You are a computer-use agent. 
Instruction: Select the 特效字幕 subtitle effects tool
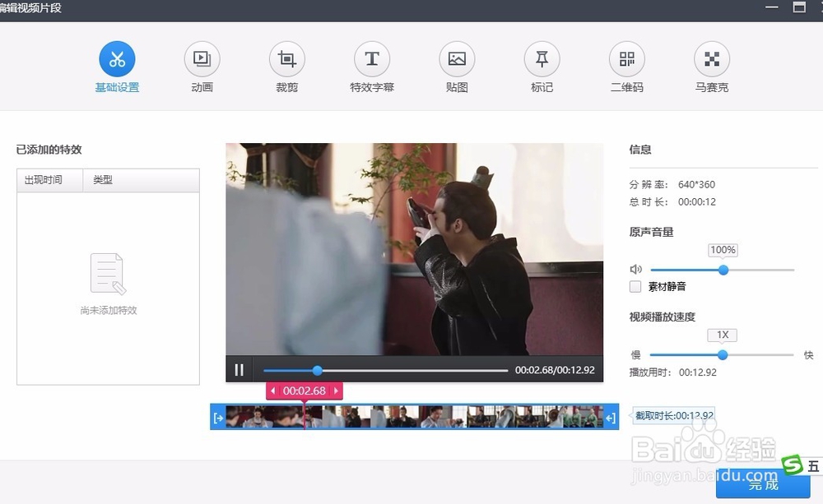click(371, 58)
